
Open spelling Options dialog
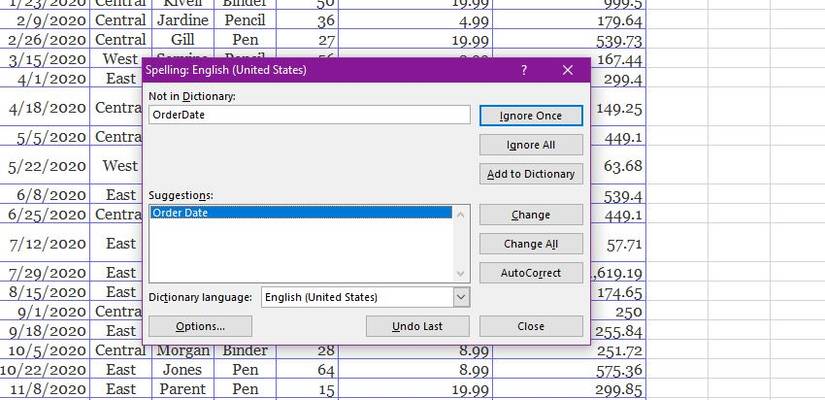tap(200, 326)
